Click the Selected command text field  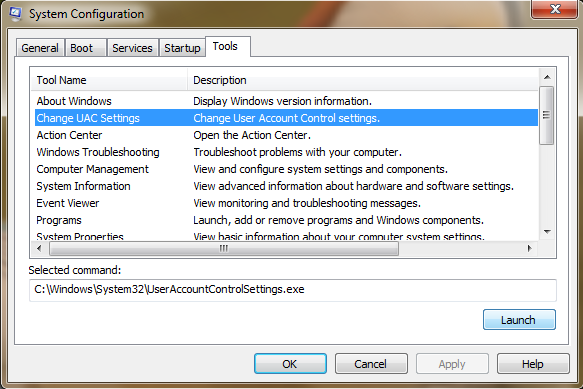click(x=293, y=290)
